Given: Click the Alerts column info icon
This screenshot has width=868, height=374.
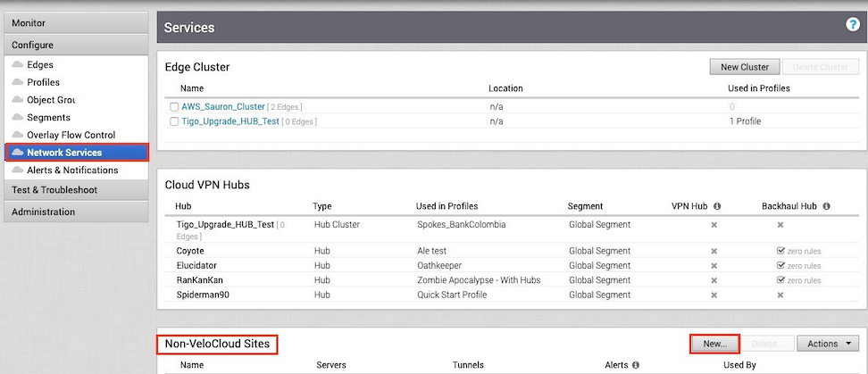Looking at the screenshot, I should pyautogui.click(x=635, y=365).
